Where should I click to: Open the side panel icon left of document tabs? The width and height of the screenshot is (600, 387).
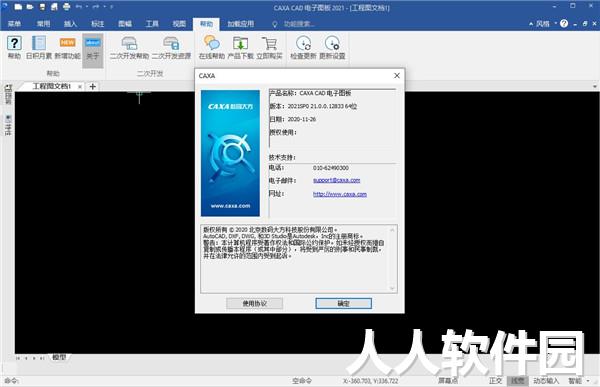pos(8,93)
